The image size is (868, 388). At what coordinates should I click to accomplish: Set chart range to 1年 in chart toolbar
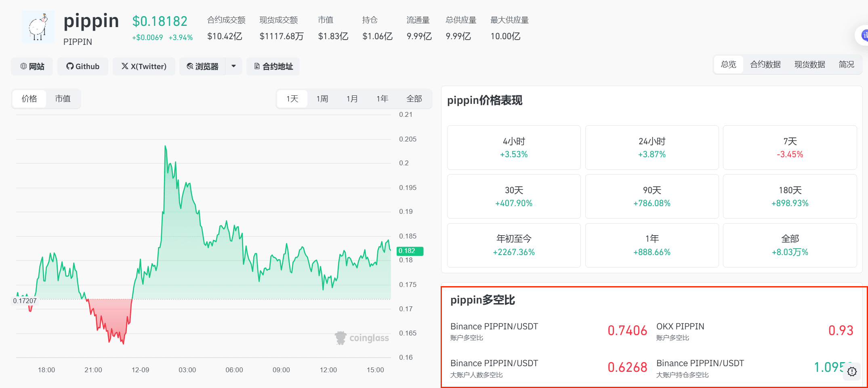(383, 99)
